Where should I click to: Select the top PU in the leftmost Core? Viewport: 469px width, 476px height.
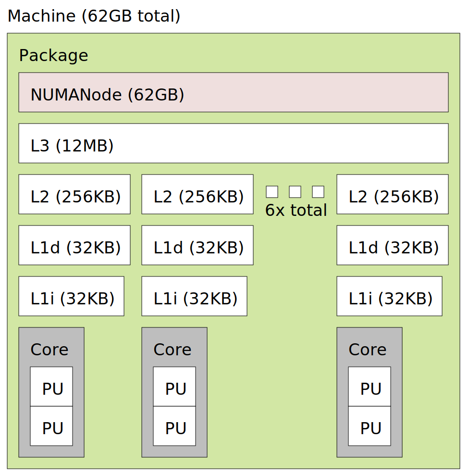51,387
